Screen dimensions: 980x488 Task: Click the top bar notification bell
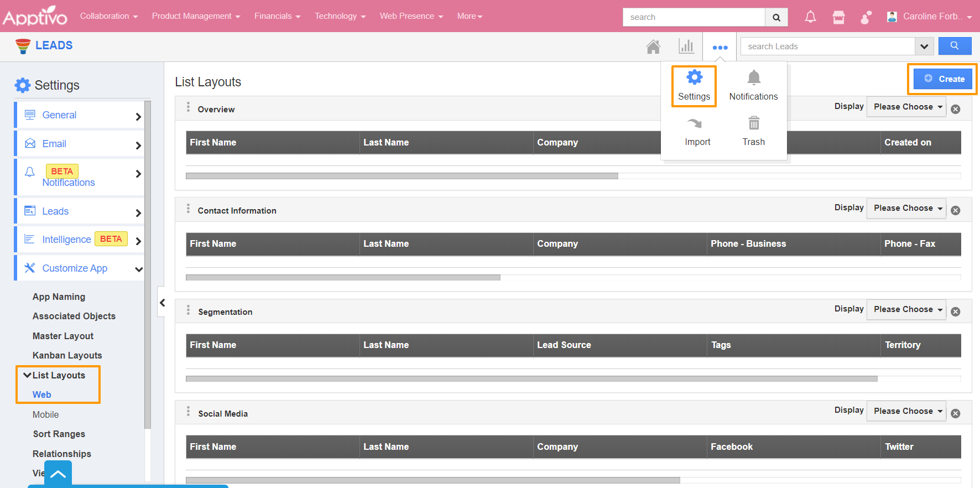[810, 17]
